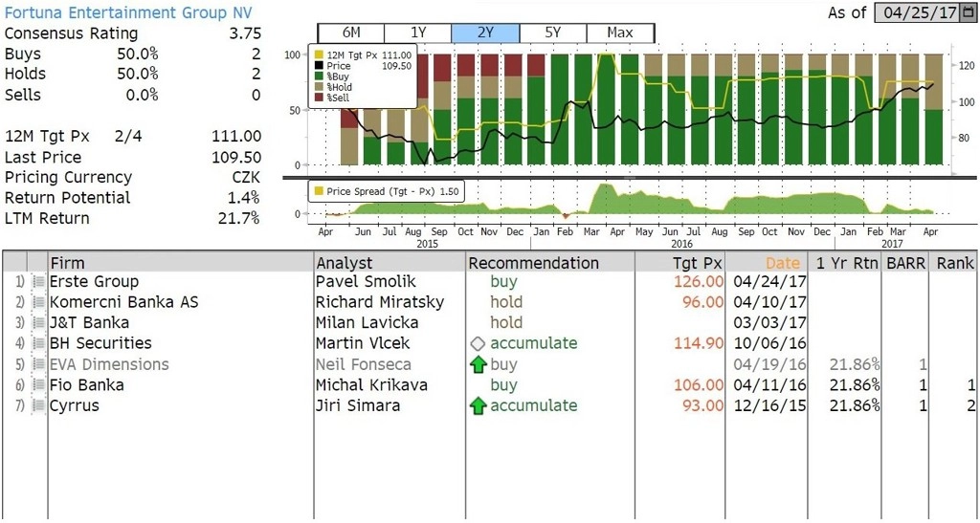Click the Consensus Rating value 3.75
Viewport: 980px width, 523px height.
pyautogui.click(x=245, y=33)
